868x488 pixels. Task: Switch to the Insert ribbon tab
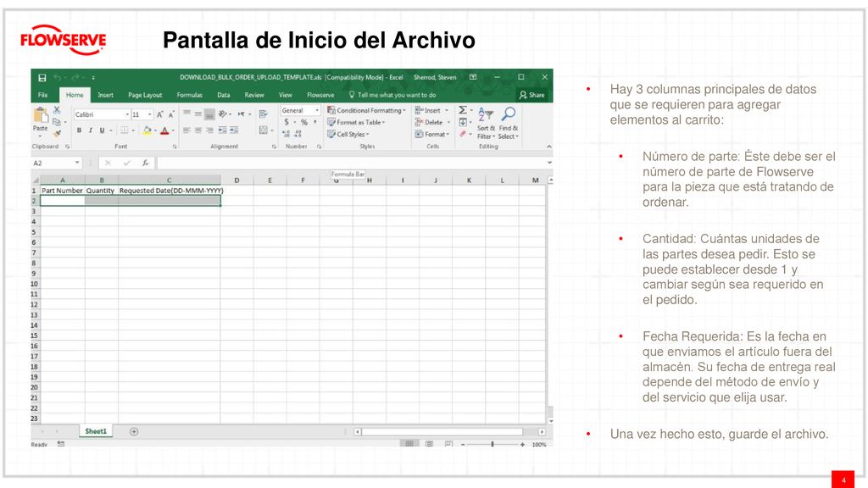pos(105,95)
